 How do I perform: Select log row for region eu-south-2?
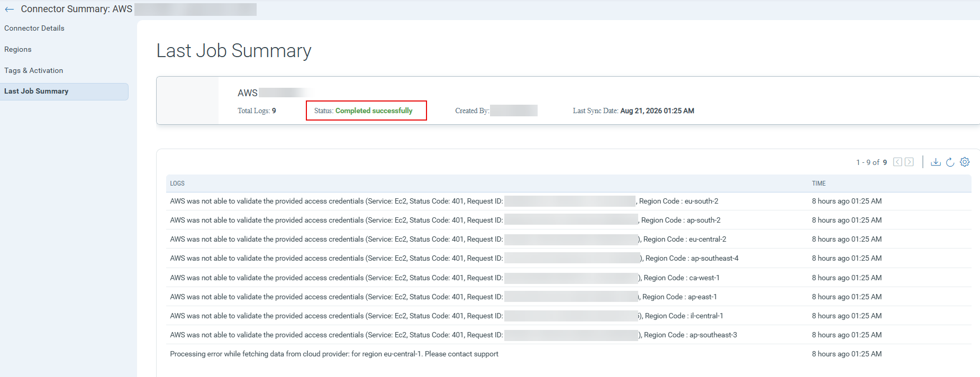[569, 201]
